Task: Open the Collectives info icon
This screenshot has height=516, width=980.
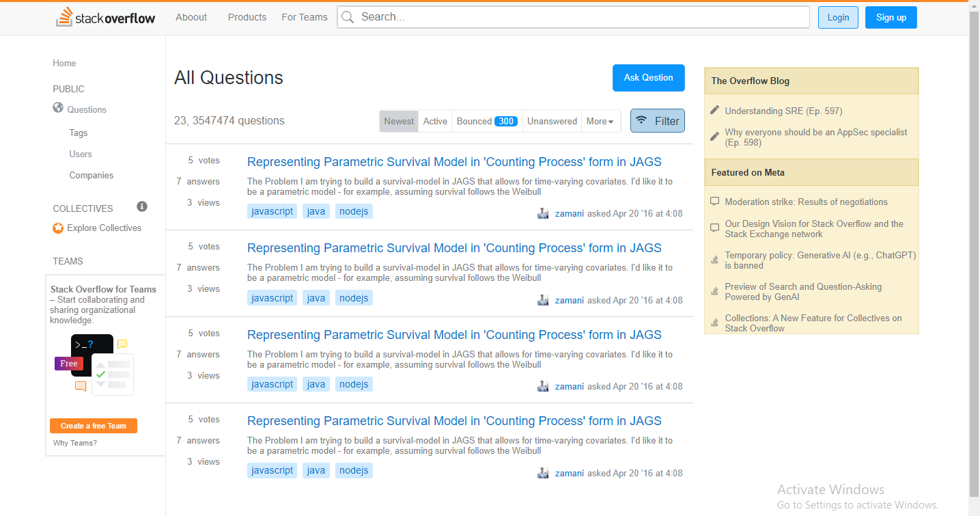Action: pyautogui.click(x=142, y=206)
